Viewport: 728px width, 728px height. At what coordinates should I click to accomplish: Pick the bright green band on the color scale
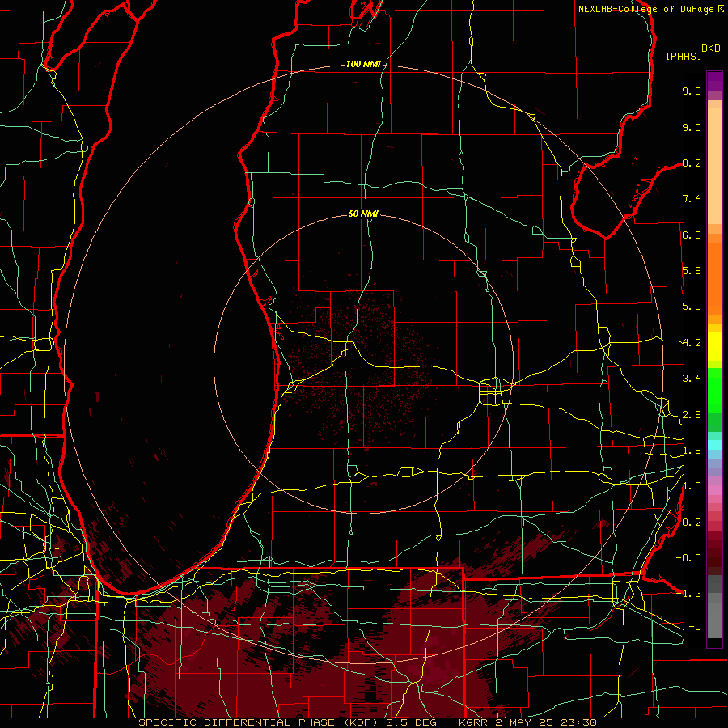(714, 390)
